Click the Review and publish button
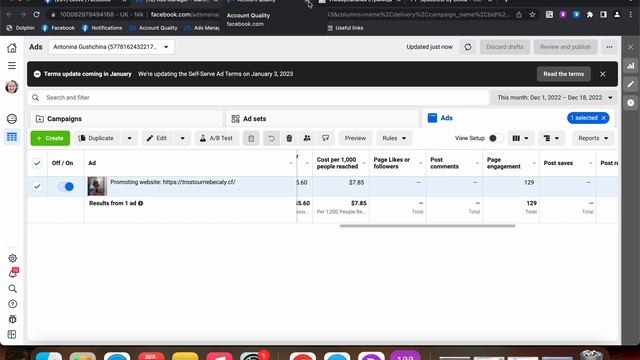The image size is (640, 360). point(565,47)
